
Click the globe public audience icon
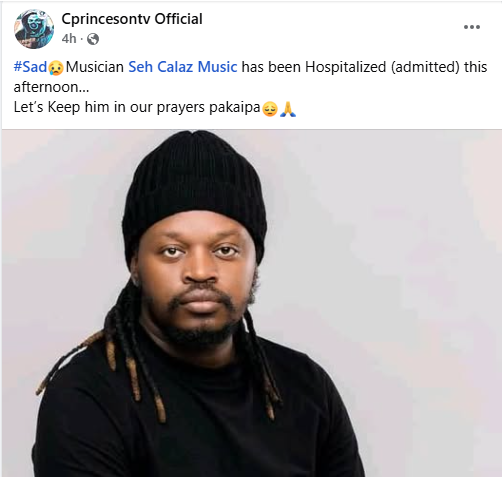click(93, 39)
